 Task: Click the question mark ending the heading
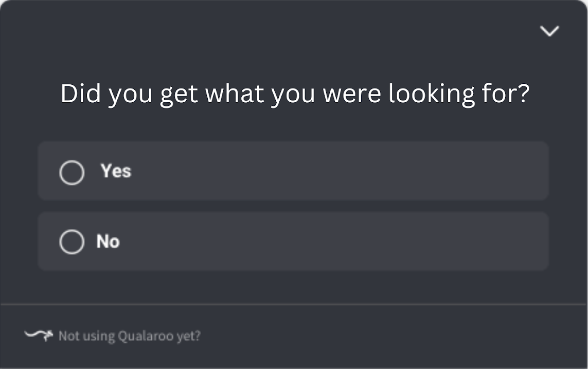click(524, 95)
